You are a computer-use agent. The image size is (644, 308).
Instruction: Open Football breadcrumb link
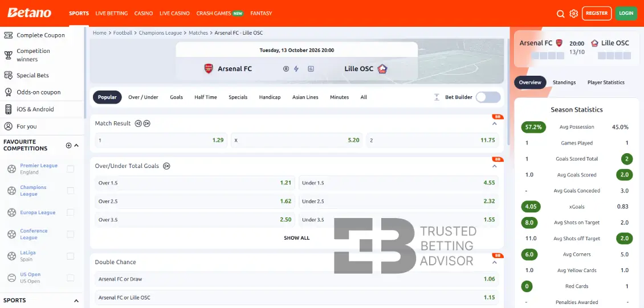(x=123, y=33)
